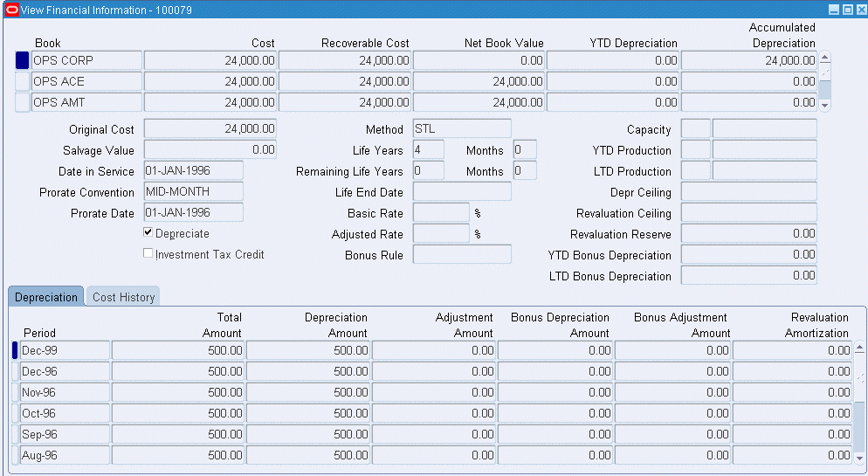
Task: Click the Prorate Convention MID-MONTH field
Action: tap(194, 191)
